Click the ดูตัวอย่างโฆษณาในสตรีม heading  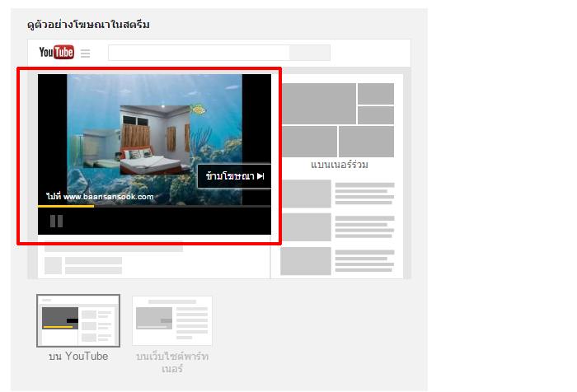pos(88,25)
